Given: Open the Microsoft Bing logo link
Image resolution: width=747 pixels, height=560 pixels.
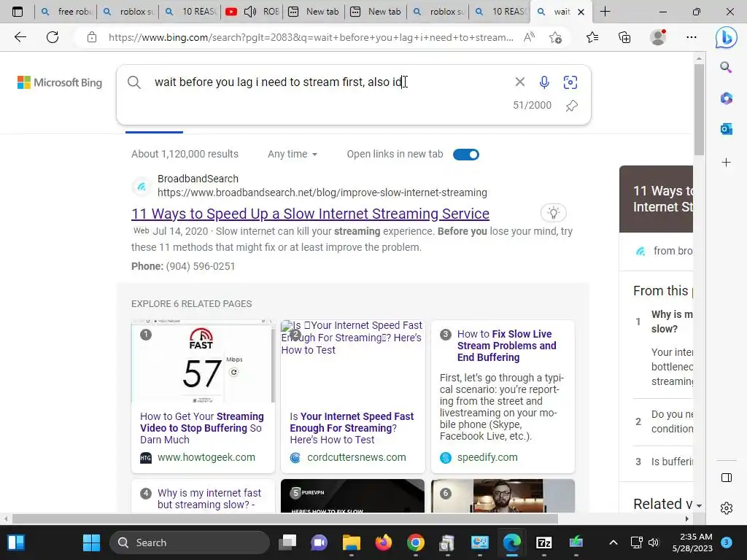Looking at the screenshot, I should click(60, 82).
